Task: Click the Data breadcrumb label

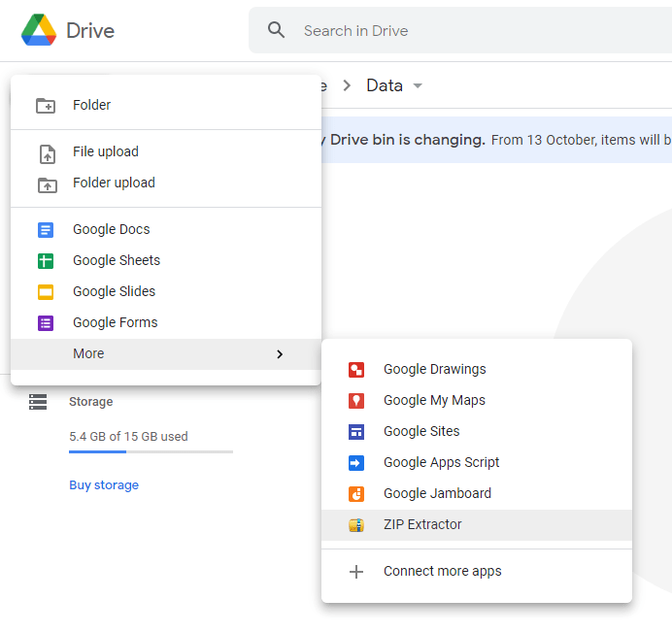Action: tap(385, 85)
